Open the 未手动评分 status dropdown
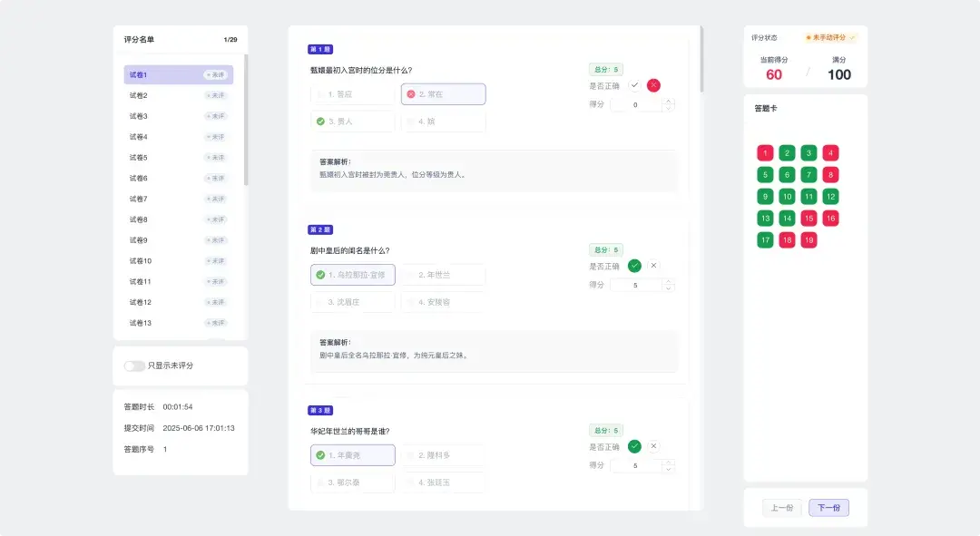 point(830,37)
